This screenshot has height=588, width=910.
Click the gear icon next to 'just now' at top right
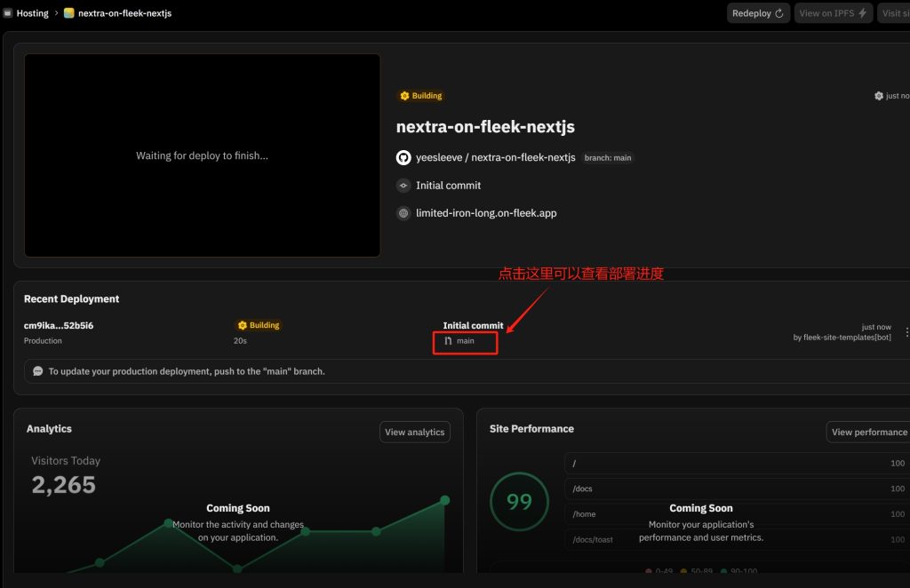pos(879,96)
